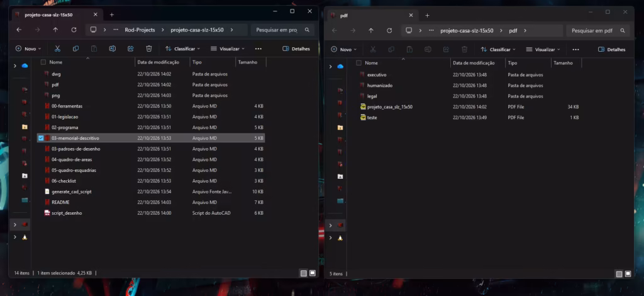Select the pdf window tab
The height and width of the screenshot is (296, 644).
(372, 16)
